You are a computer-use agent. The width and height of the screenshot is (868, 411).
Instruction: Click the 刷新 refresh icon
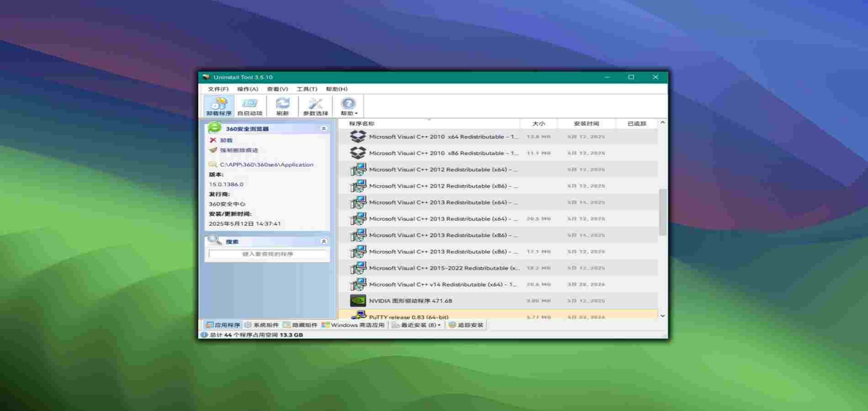[x=282, y=104]
